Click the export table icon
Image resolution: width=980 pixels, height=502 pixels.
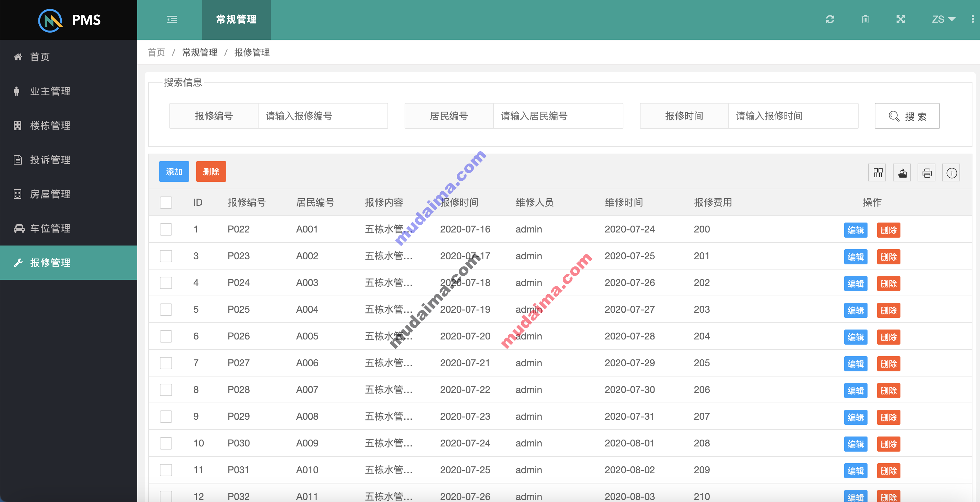pyautogui.click(x=902, y=173)
